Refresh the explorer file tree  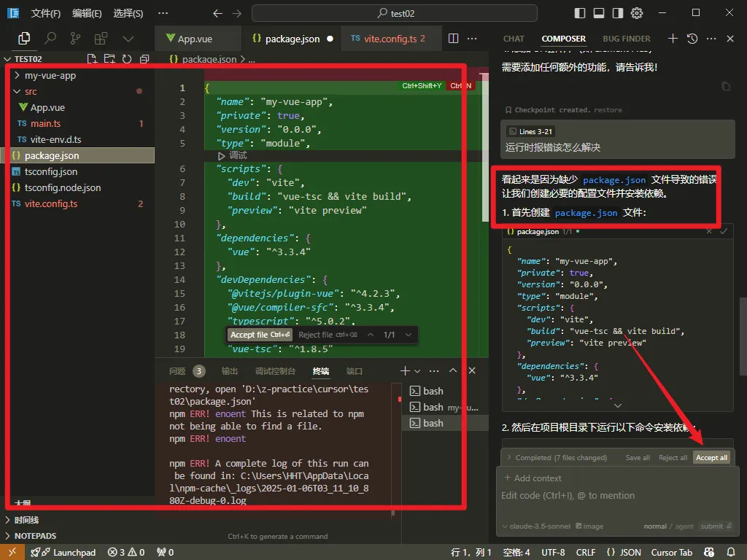click(127, 59)
